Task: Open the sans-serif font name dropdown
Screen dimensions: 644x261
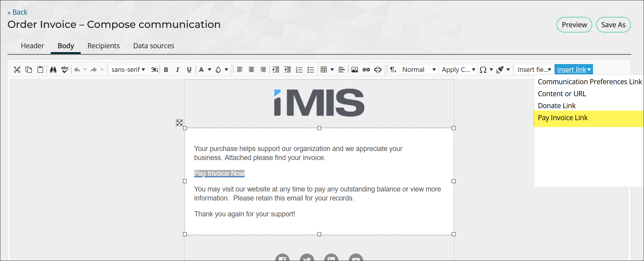Action: click(128, 70)
